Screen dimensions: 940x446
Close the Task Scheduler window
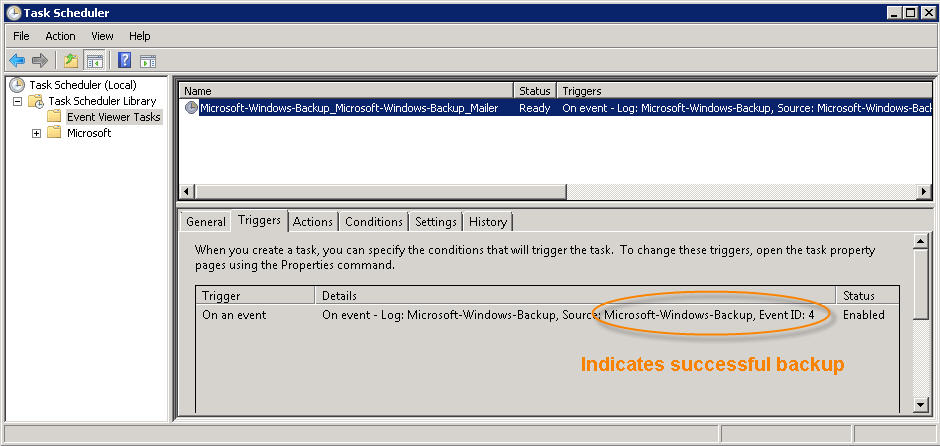(x=927, y=13)
